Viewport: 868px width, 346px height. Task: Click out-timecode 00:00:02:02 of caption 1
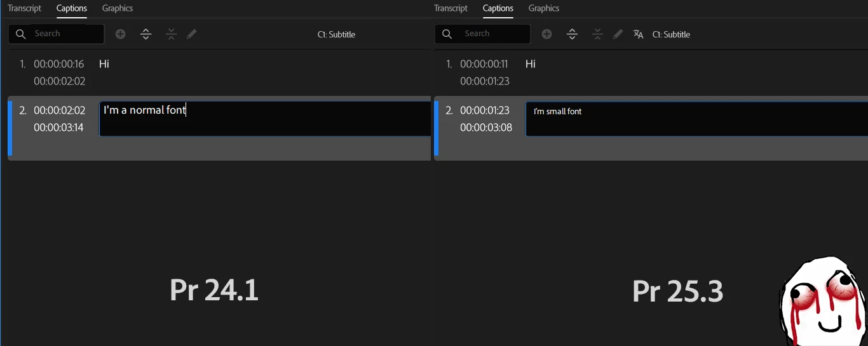coord(59,81)
